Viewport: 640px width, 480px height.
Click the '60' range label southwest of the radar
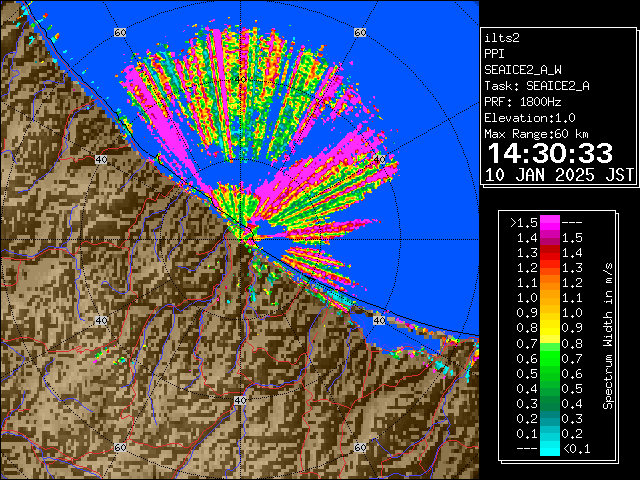pyautogui.click(x=120, y=448)
